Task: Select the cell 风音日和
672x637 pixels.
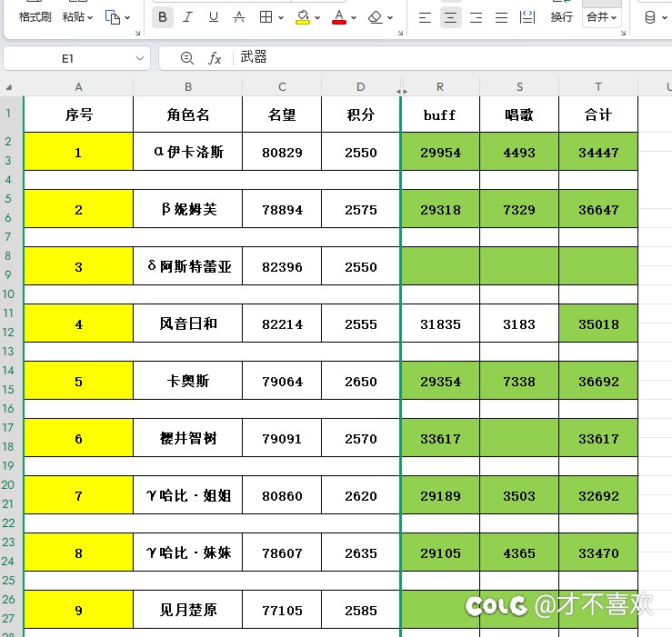Action: 187,323
